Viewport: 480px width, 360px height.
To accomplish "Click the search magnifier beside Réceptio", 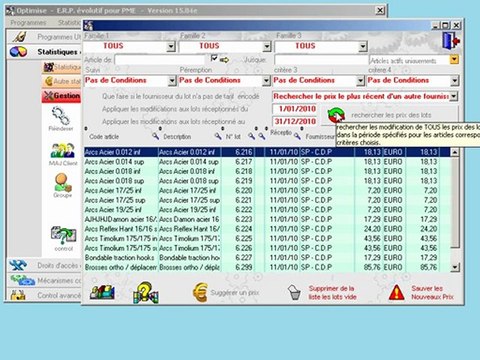I will [297, 136].
